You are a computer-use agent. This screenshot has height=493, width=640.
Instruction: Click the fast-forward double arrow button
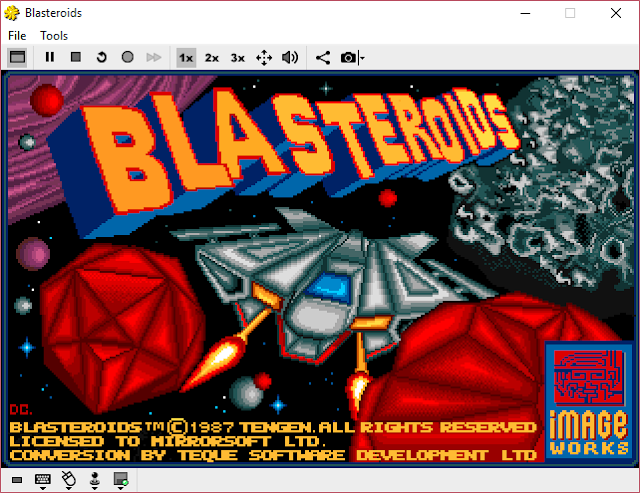click(153, 57)
